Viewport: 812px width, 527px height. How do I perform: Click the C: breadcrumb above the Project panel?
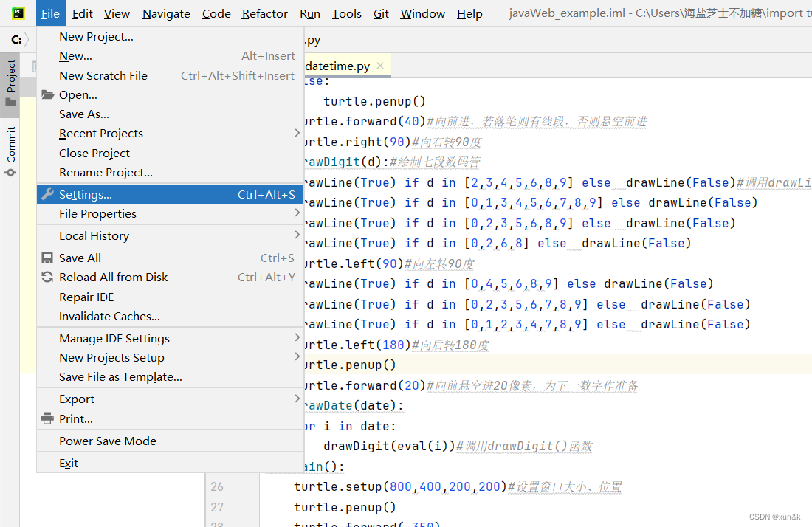[x=16, y=40]
